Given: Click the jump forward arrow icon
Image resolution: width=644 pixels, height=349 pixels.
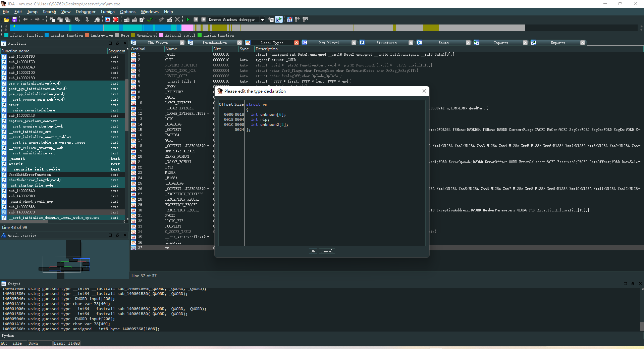Looking at the screenshot, I should [37, 20].
